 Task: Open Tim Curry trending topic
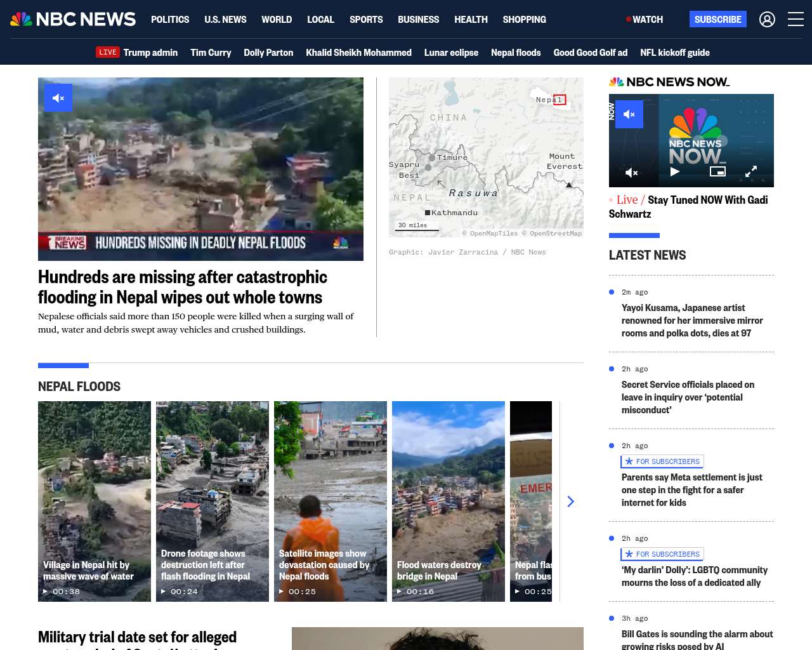click(x=211, y=53)
